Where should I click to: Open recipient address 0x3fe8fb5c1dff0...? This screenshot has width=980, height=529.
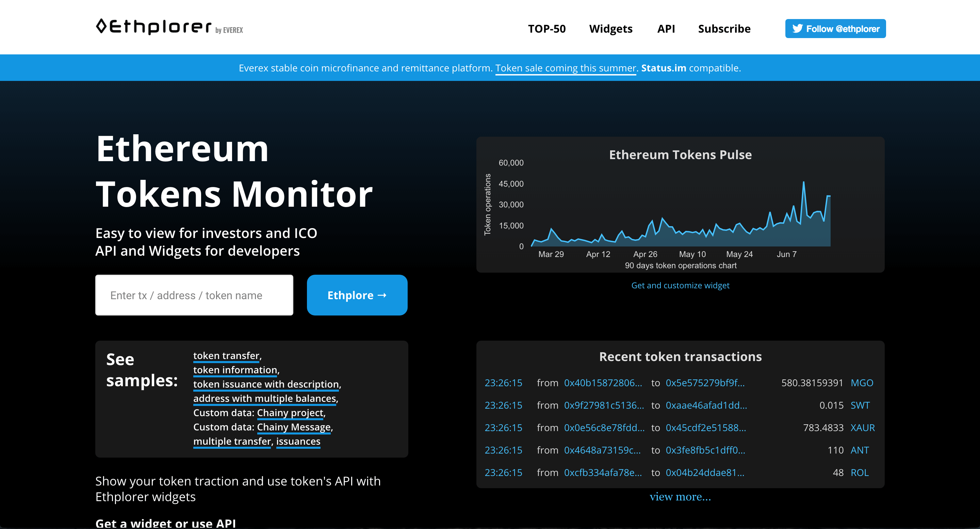705,450
